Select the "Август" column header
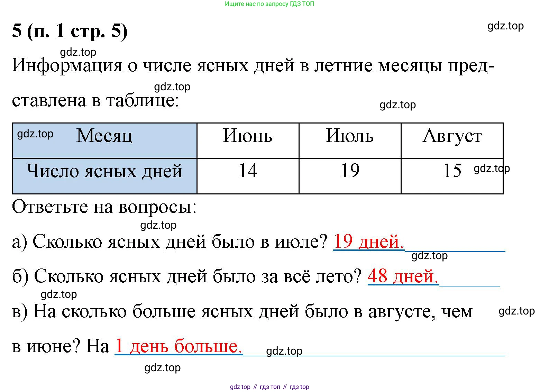 point(452,136)
